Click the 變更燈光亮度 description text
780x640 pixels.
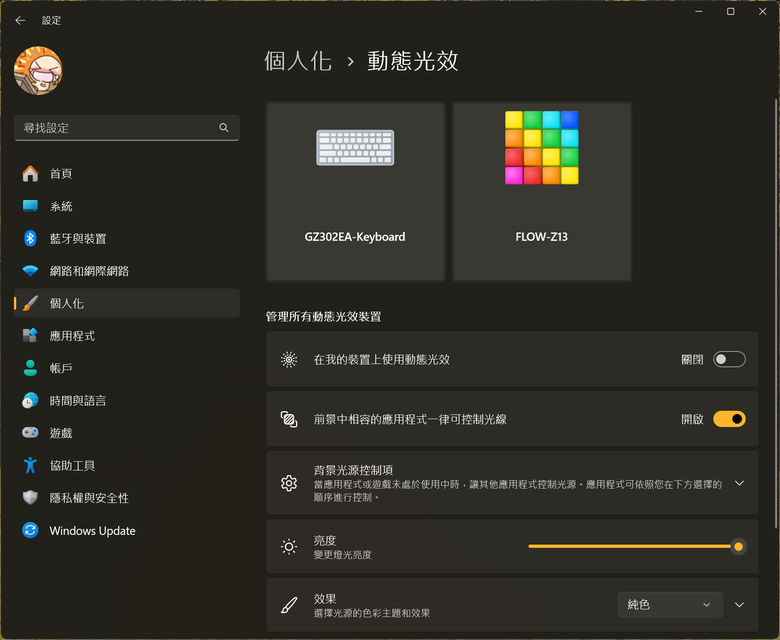[x=342, y=554]
